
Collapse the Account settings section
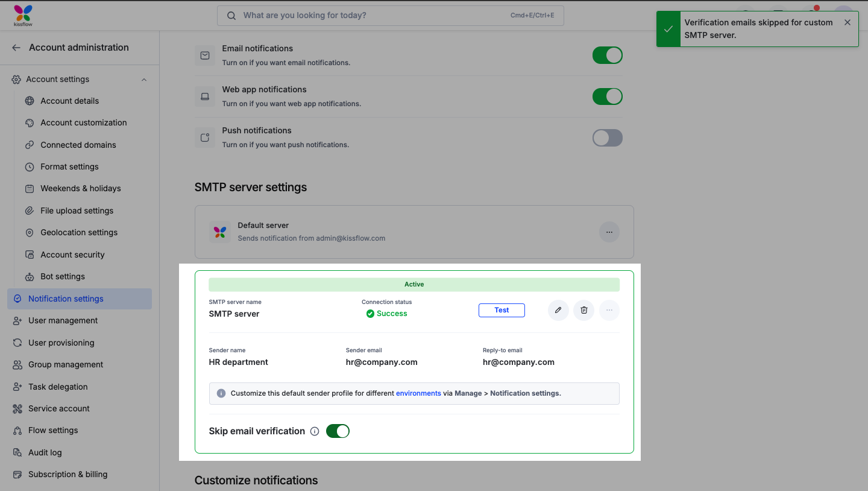click(x=144, y=80)
